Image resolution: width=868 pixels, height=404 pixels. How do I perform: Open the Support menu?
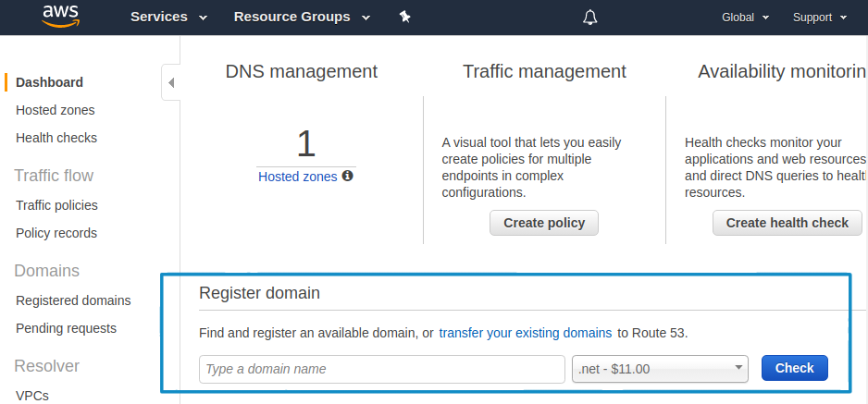click(820, 18)
